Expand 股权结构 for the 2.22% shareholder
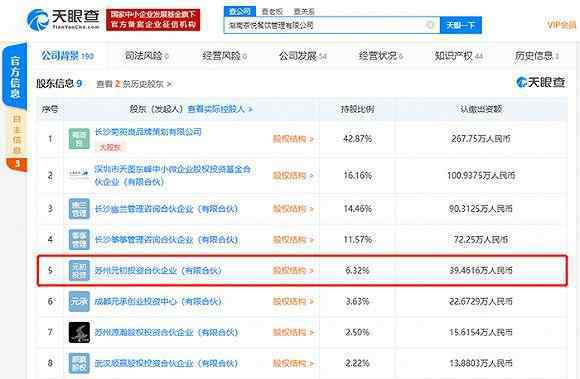The width and height of the screenshot is (580, 379). [293, 363]
